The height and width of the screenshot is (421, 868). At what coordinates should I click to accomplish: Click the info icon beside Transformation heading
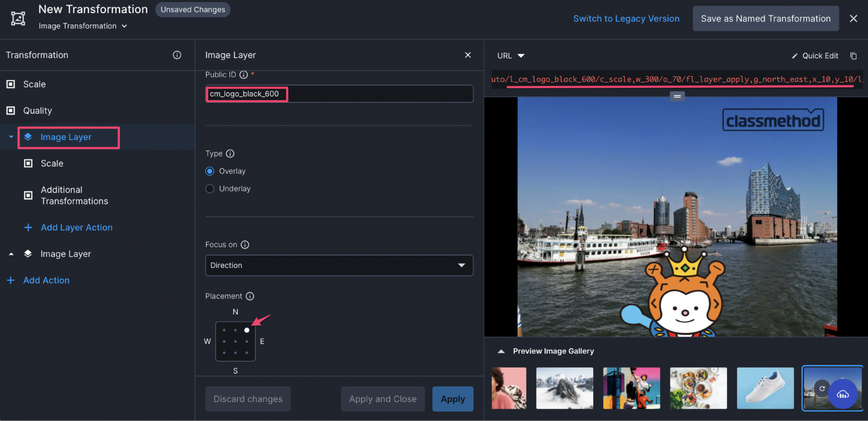(x=177, y=55)
